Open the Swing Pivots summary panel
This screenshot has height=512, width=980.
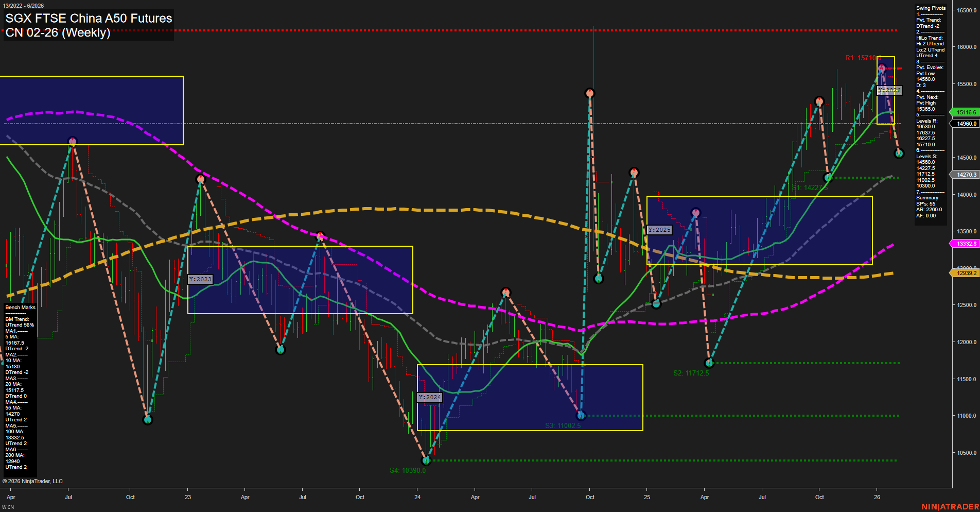[x=930, y=8]
